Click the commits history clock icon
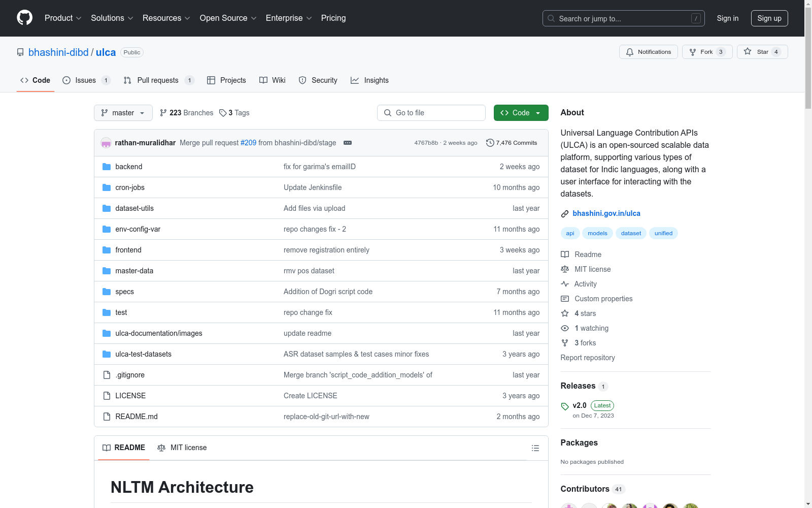Image resolution: width=812 pixels, height=508 pixels. [x=490, y=143]
